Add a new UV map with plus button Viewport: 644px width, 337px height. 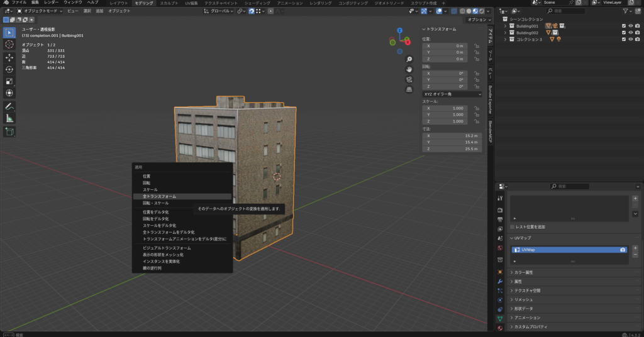[x=635, y=247]
